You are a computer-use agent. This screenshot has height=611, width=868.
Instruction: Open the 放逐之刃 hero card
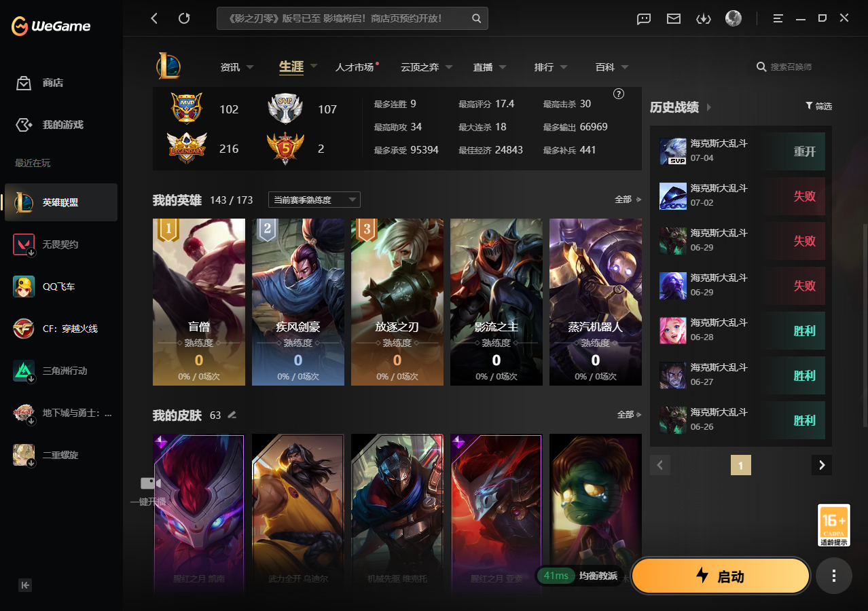(397, 302)
